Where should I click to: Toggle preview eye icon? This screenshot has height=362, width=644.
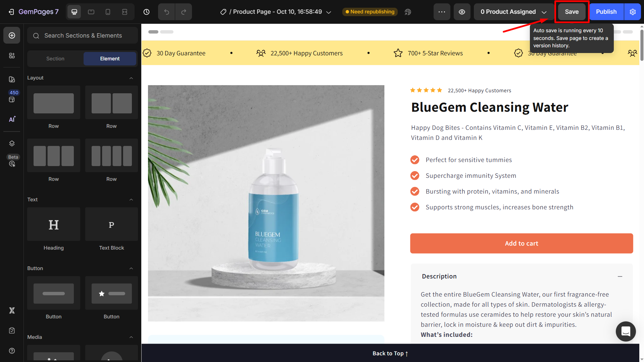[x=462, y=12]
